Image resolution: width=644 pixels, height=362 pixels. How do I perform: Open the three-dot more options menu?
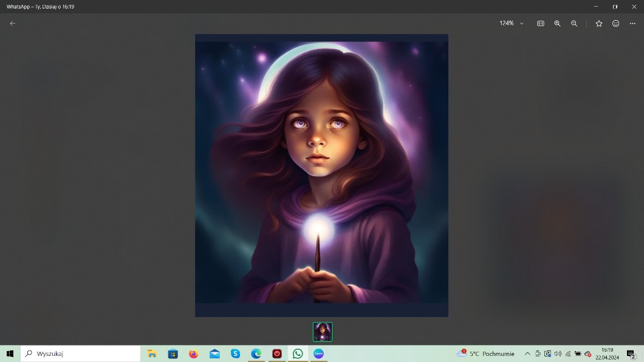(x=632, y=23)
